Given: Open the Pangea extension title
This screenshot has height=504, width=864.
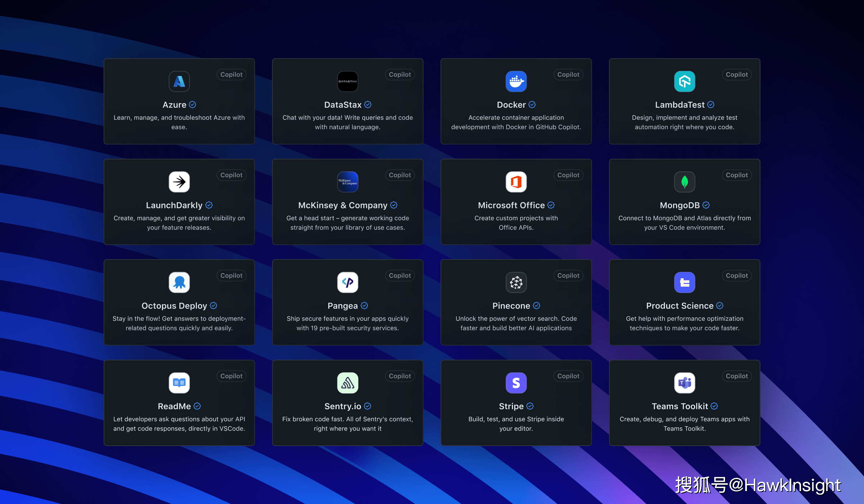Looking at the screenshot, I should [x=343, y=306].
